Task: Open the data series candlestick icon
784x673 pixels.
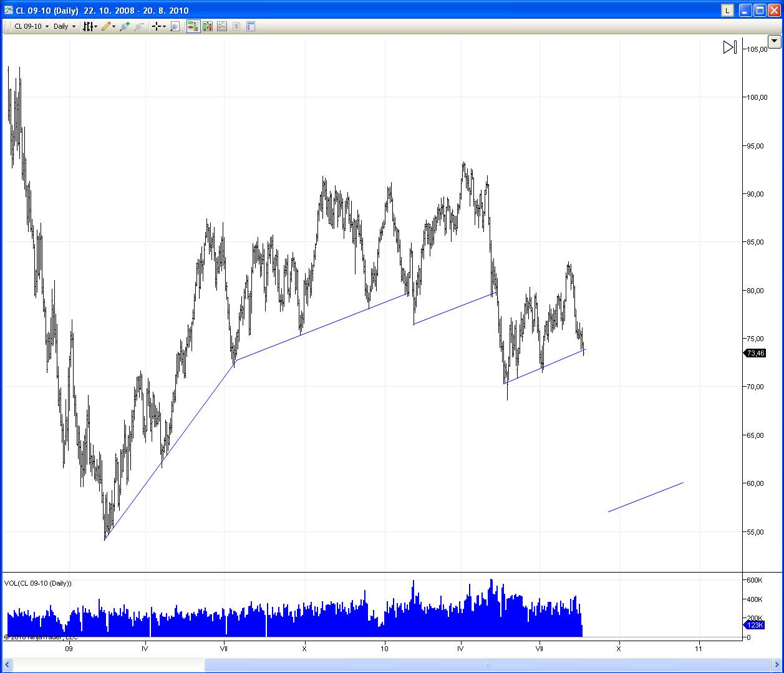Action: pyautogui.click(x=208, y=26)
